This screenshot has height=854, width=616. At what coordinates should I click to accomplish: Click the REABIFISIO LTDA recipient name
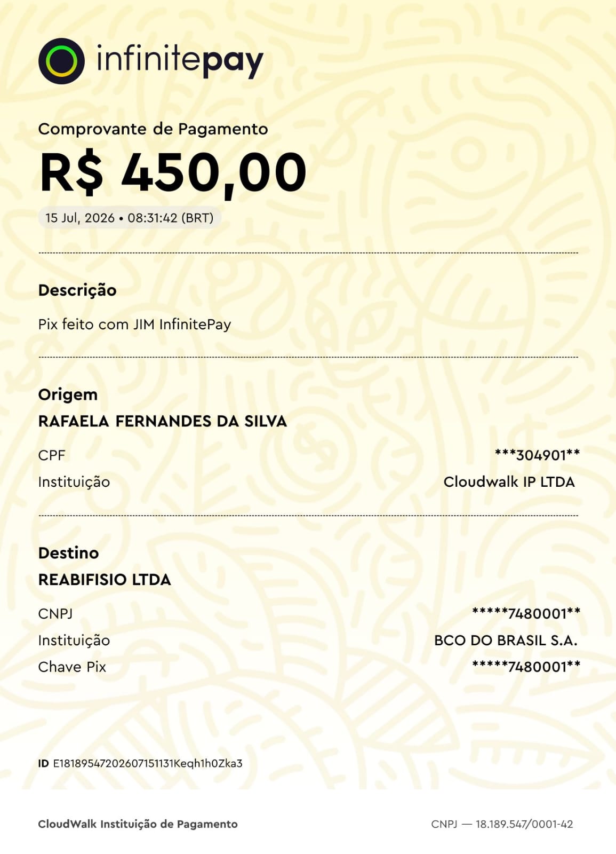105,580
